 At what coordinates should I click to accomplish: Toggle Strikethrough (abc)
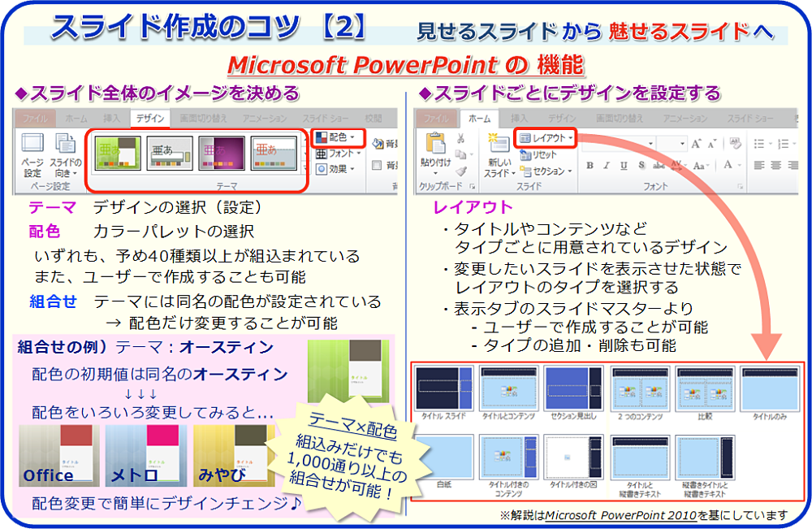pos(659,166)
